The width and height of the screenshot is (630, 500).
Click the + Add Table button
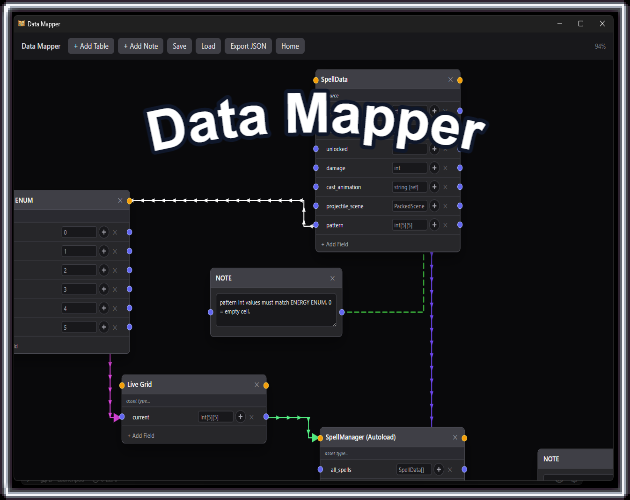pos(91,46)
